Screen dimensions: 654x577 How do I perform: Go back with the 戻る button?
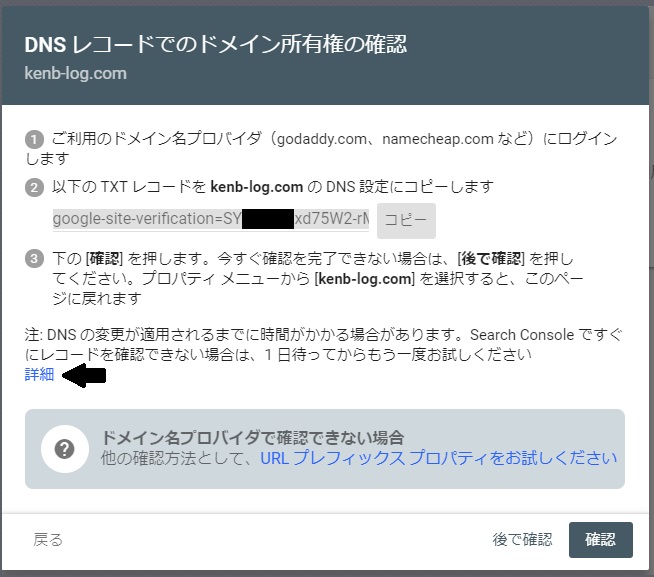(48, 539)
